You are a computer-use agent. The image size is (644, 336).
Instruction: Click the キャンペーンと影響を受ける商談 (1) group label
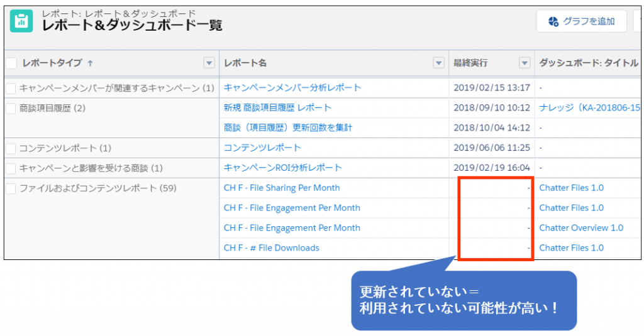tap(91, 168)
